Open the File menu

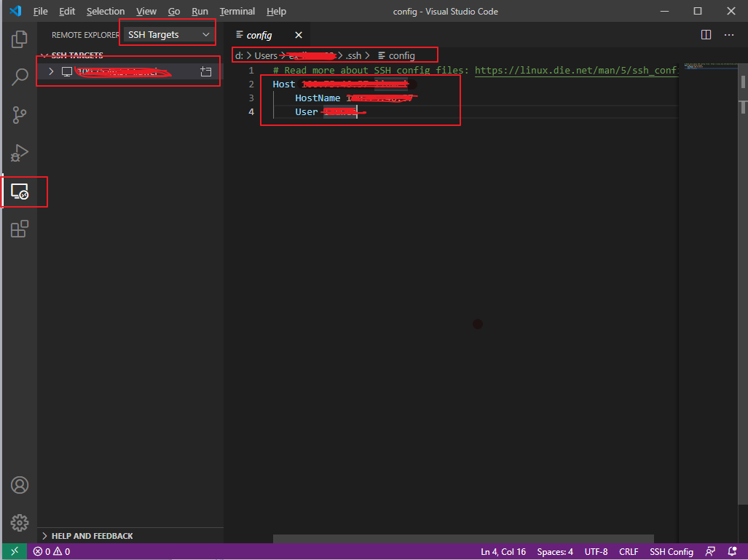click(x=41, y=11)
